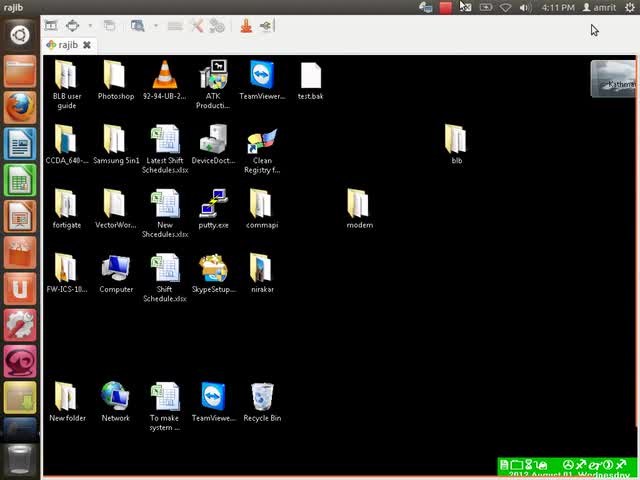Screen dimensions: 640x480
Task: Click the red recording indicator in the top panel
Action: point(445,7)
